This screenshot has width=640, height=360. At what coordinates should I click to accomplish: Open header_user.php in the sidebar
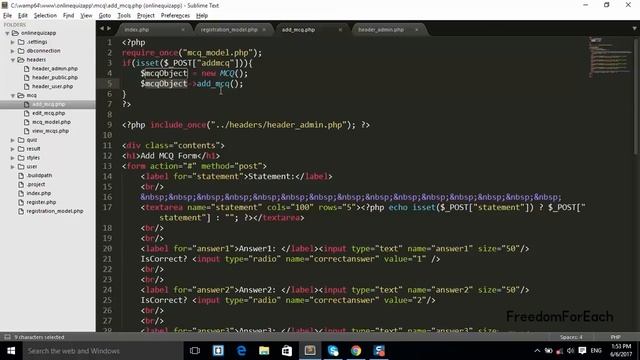(x=52, y=87)
